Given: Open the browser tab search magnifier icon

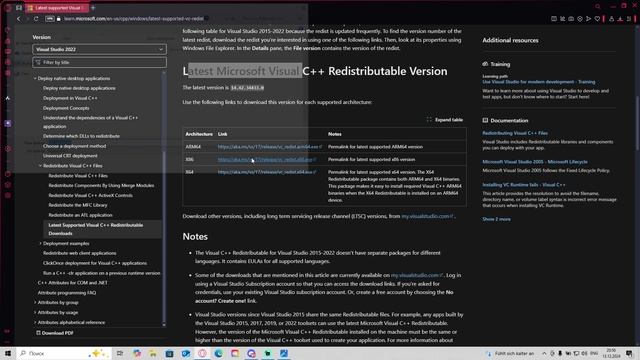Looking at the screenshot, I should [598, 7].
